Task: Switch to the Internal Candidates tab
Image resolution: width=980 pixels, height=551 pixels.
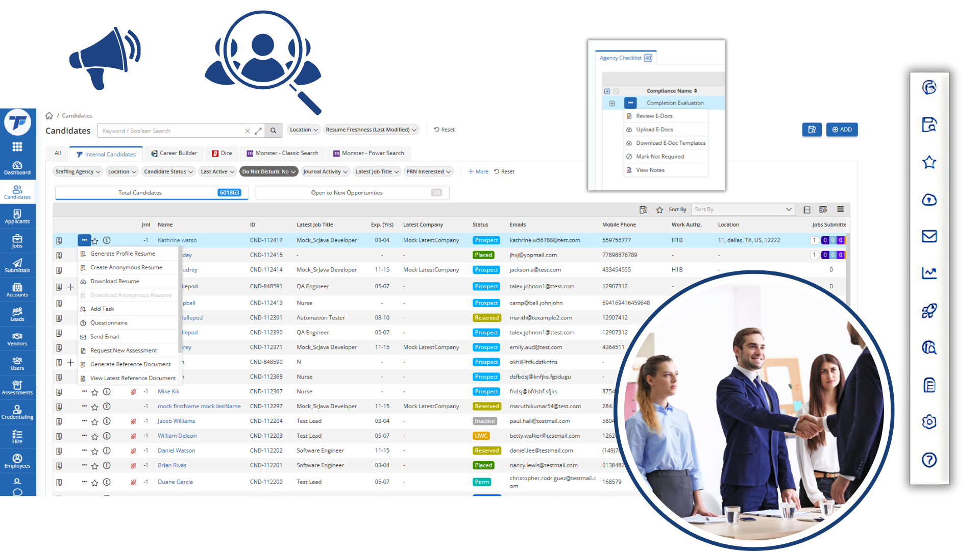Action: click(x=106, y=154)
